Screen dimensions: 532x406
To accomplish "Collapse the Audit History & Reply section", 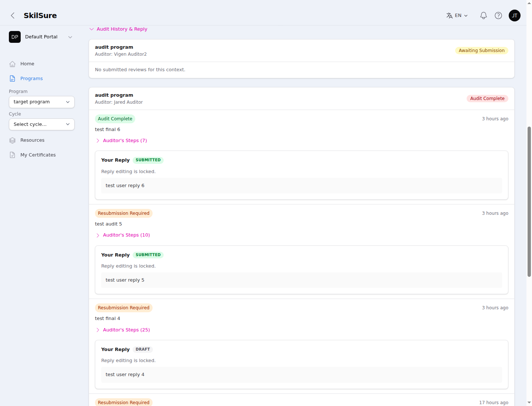I will coord(118,29).
